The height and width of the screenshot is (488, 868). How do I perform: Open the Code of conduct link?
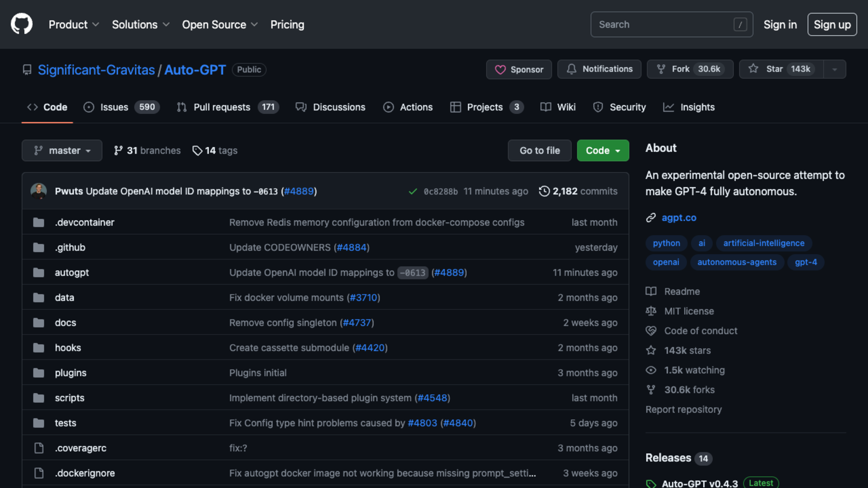(x=691, y=331)
